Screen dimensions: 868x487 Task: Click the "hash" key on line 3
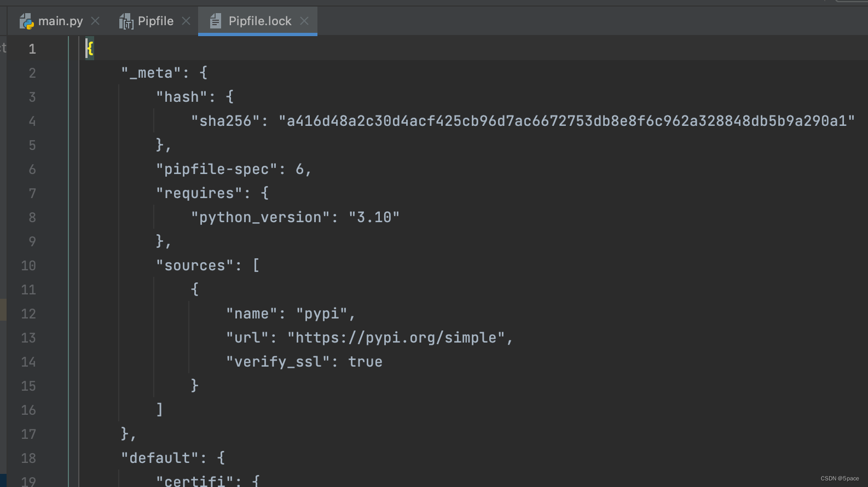click(x=182, y=97)
